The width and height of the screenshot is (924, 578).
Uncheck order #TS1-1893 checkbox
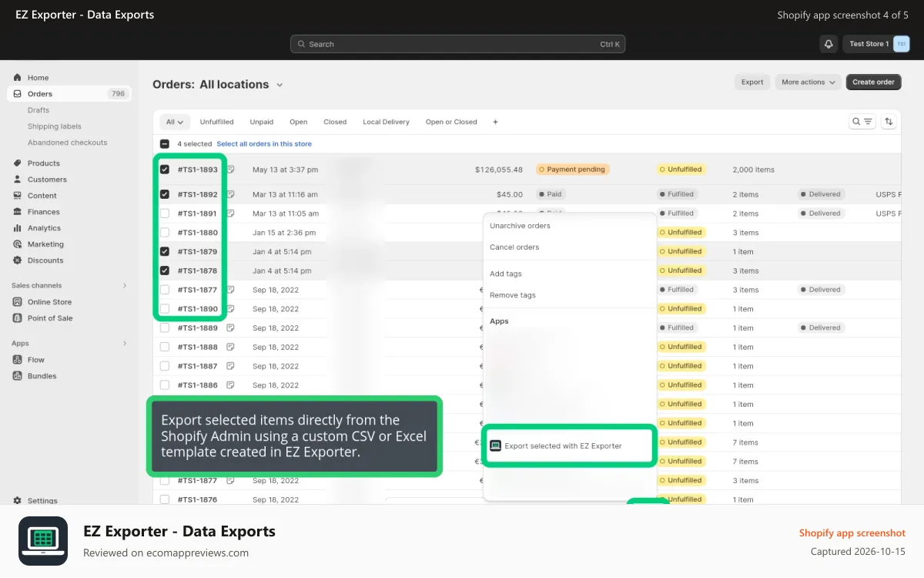[x=165, y=170]
